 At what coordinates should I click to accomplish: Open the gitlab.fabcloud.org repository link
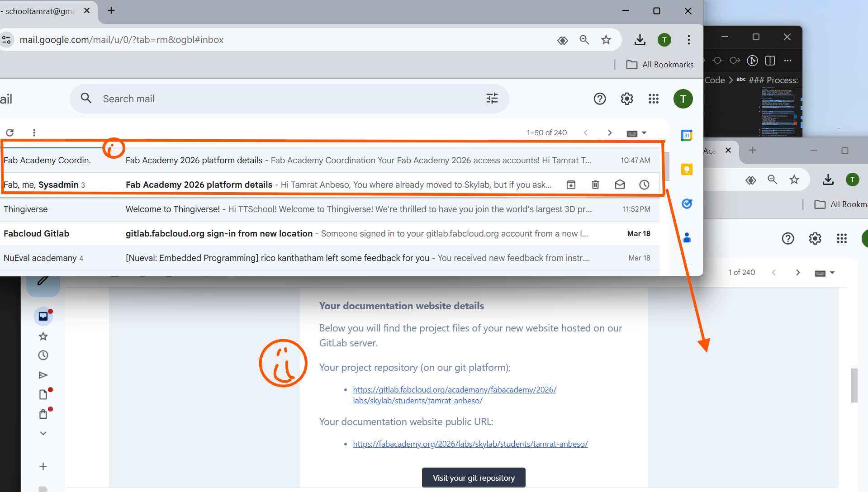click(x=455, y=395)
